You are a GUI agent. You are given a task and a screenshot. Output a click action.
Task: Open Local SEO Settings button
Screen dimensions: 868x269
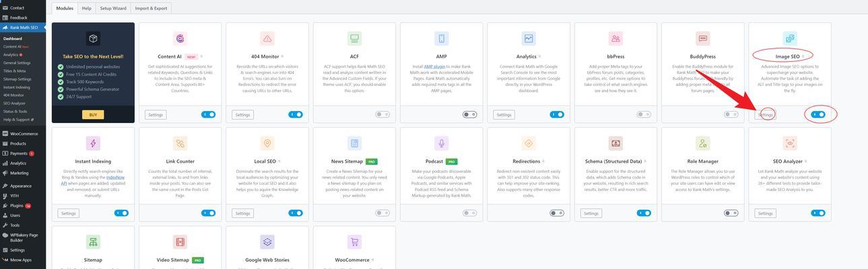coord(242,213)
